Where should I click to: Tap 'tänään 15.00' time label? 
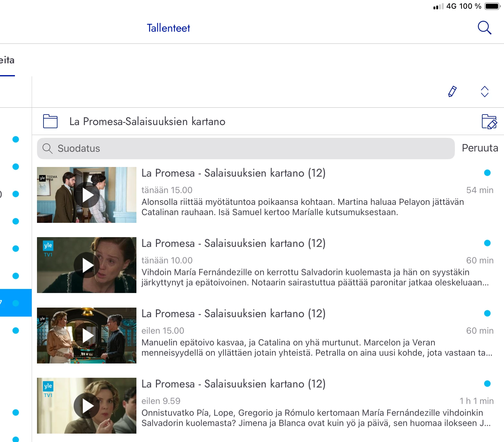click(167, 190)
